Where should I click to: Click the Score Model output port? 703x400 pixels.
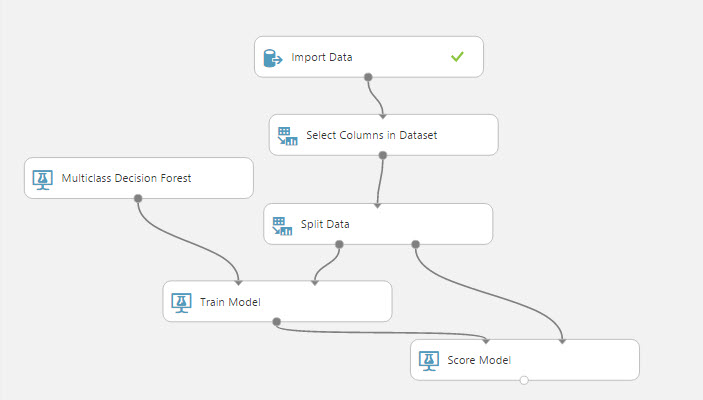[x=524, y=380]
